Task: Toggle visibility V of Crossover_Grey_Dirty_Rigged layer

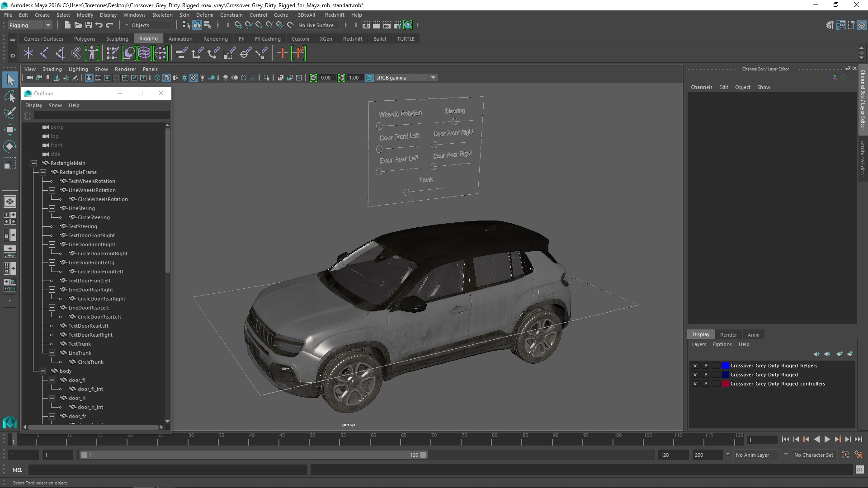Action: (695, 375)
